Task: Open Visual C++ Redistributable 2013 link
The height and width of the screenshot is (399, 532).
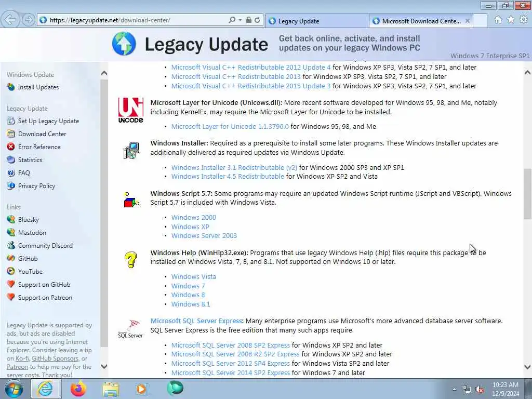Action: click(x=236, y=77)
